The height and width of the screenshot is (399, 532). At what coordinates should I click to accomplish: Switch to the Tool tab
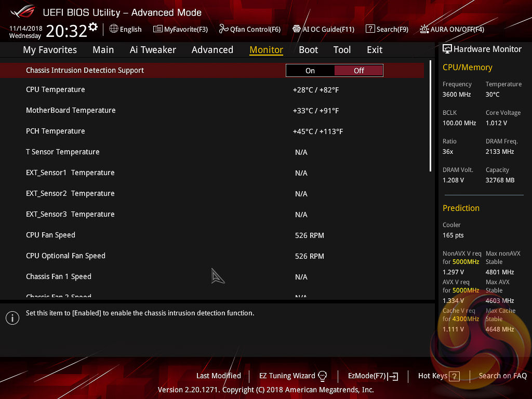click(x=342, y=50)
